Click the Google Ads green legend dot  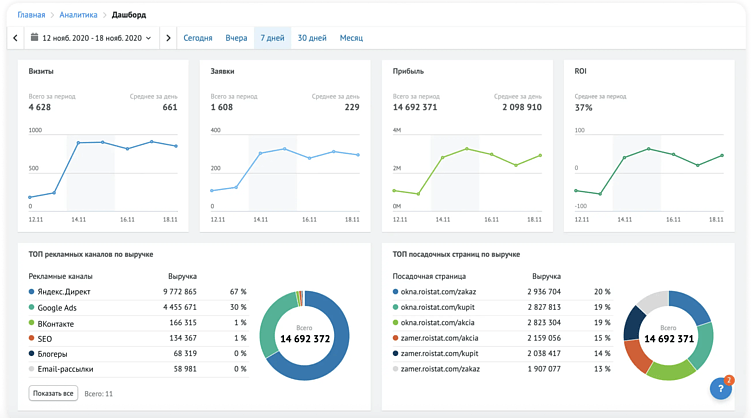coord(32,307)
